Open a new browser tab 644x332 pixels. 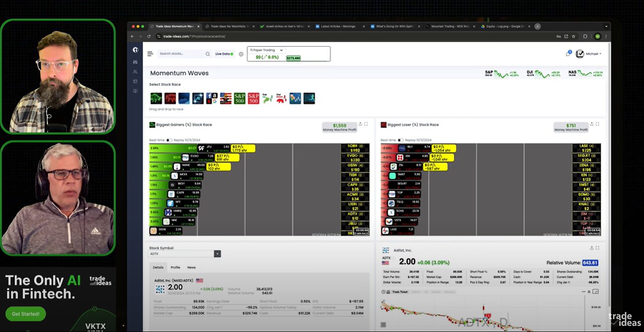click(x=537, y=26)
